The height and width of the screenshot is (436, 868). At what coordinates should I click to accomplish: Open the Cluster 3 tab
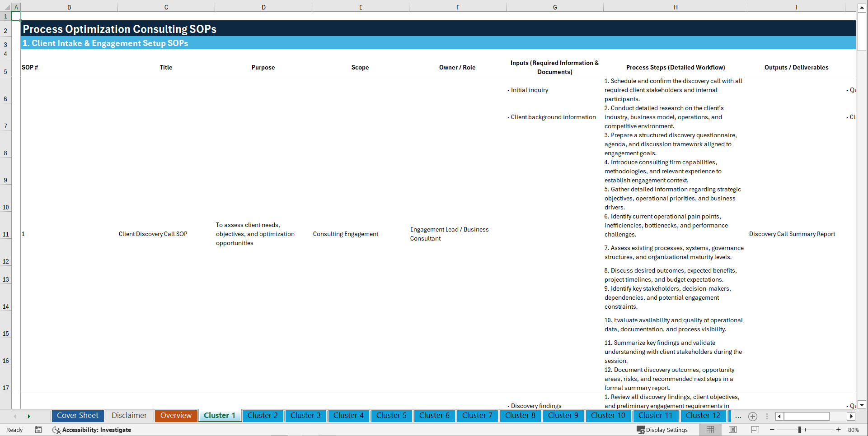(x=305, y=416)
